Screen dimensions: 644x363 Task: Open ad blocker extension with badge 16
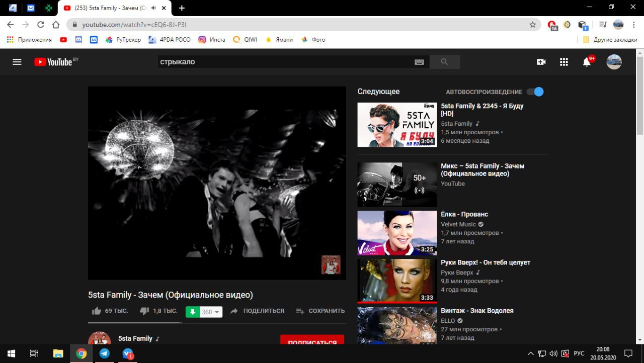click(552, 25)
